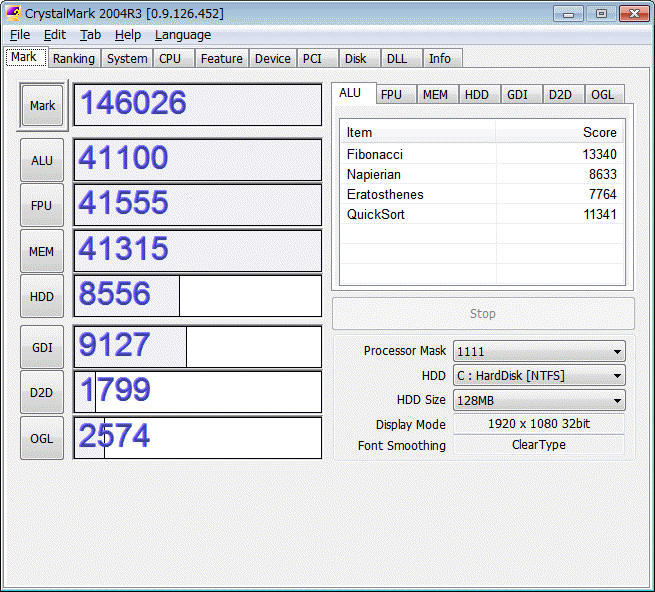The image size is (655, 592).
Task: Click the MEM score 41315 field
Action: pyautogui.click(x=198, y=251)
